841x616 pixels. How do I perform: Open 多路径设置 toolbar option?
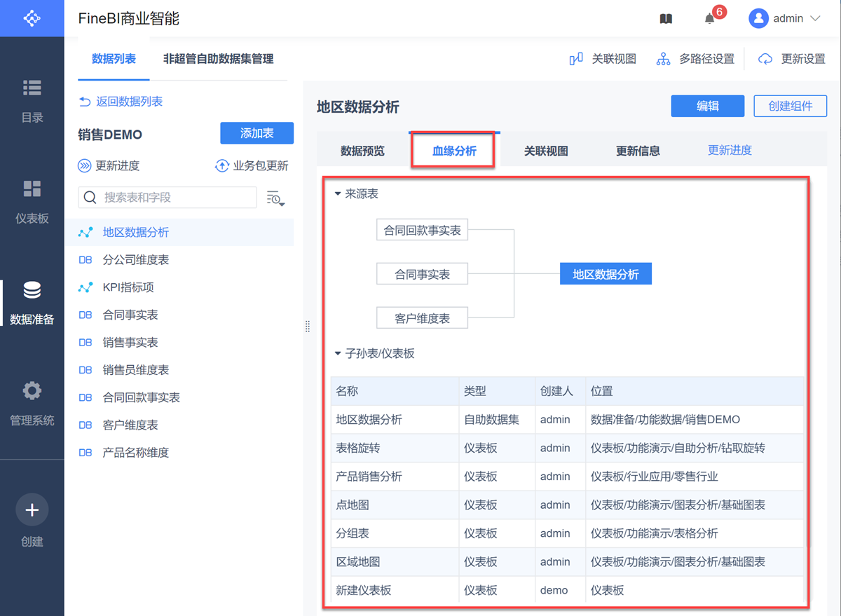tap(695, 59)
